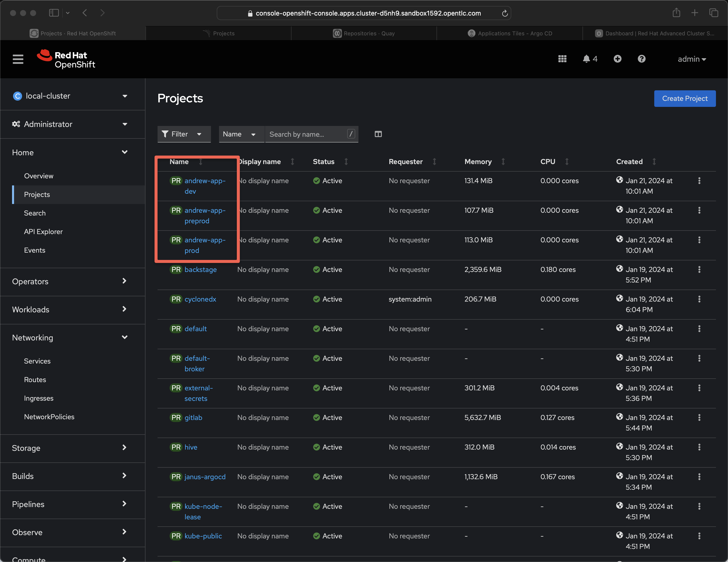Open the hamburger navigation menu
This screenshot has width=728, height=562.
18,59
